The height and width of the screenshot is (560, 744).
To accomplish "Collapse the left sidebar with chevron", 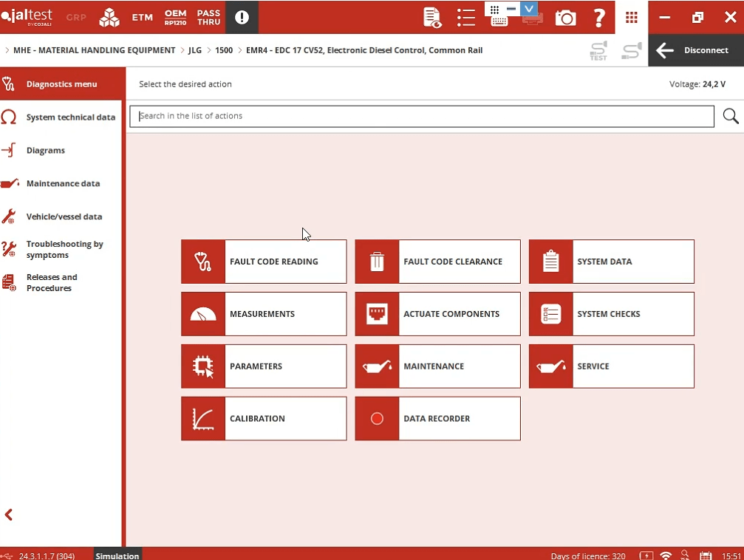I will (x=9, y=515).
